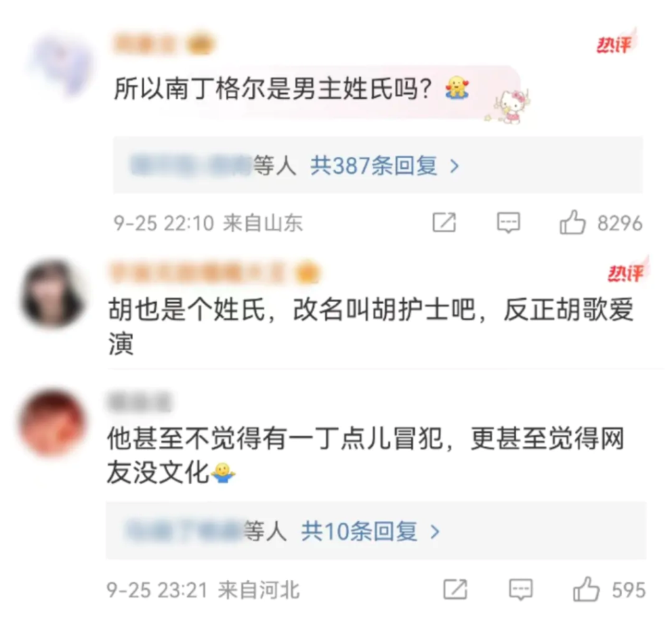Screen dimensions: 672x618
Task: Click chevron next to 共387条回复
Action: point(454,166)
